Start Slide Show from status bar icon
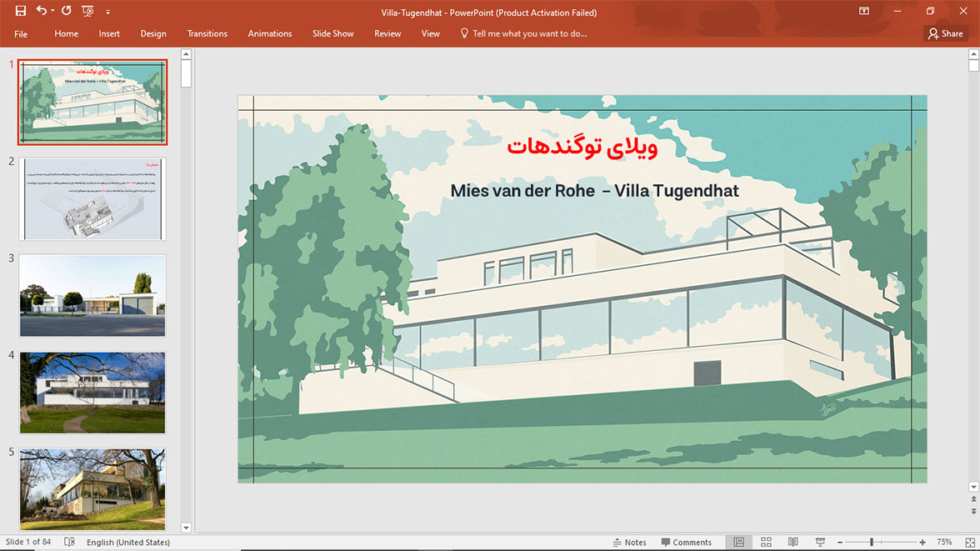 tap(820, 542)
